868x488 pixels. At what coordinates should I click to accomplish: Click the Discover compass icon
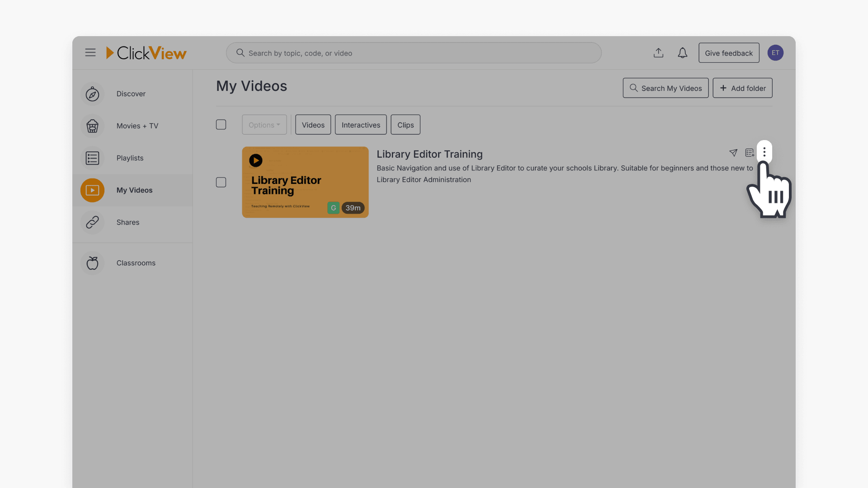pos(92,94)
